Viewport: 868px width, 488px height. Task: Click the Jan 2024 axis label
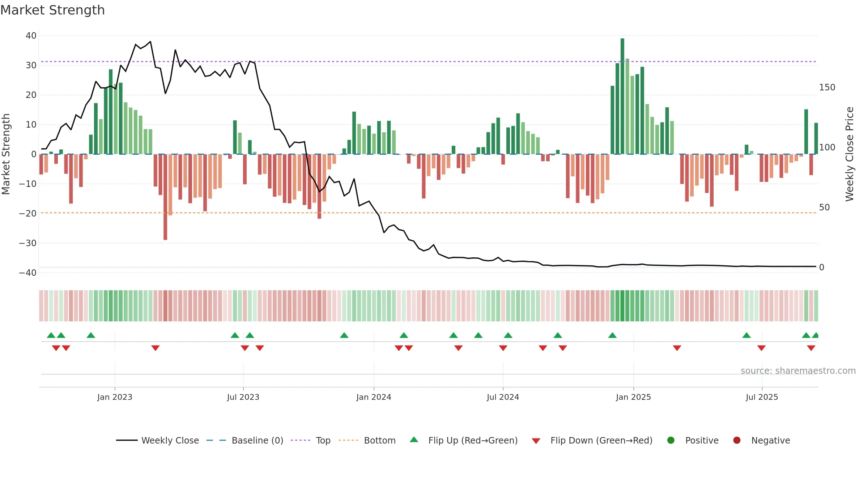374,397
